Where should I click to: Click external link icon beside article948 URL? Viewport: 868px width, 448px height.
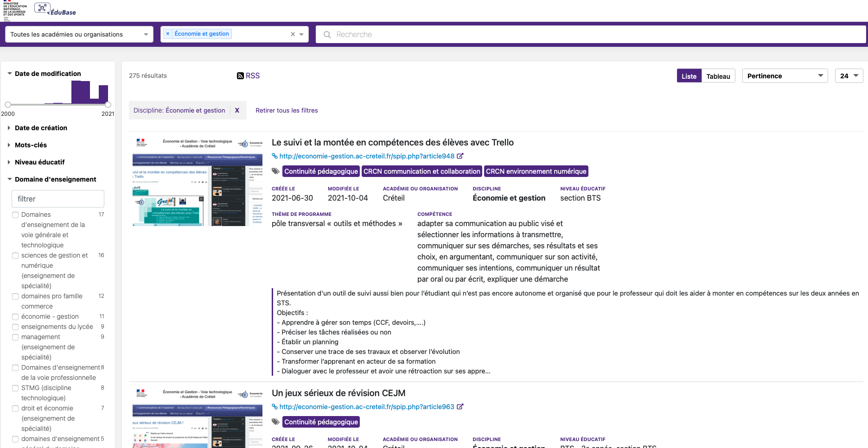[x=460, y=156]
